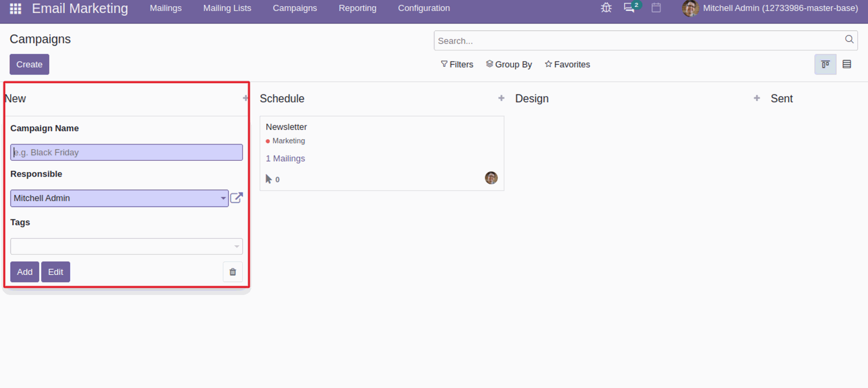Expand the Group By dropdown
Viewport: 868px width, 388px height.
[x=509, y=65]
